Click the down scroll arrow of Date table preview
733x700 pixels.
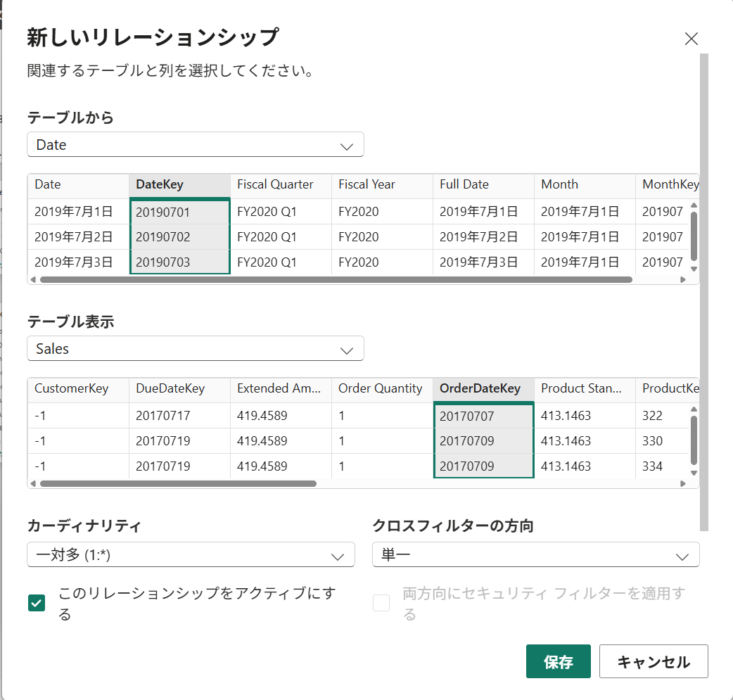click(x=694, y=269)
